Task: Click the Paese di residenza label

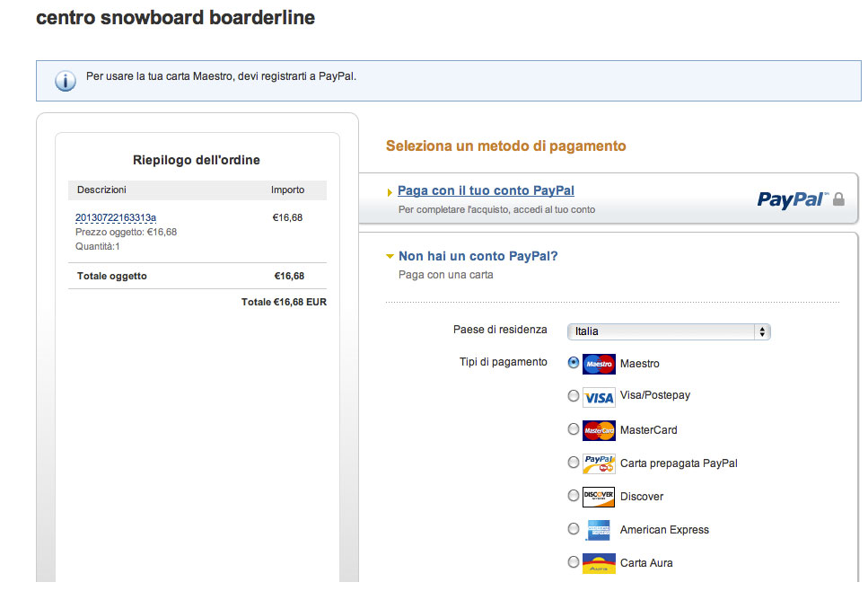Action: coord(500,330)
